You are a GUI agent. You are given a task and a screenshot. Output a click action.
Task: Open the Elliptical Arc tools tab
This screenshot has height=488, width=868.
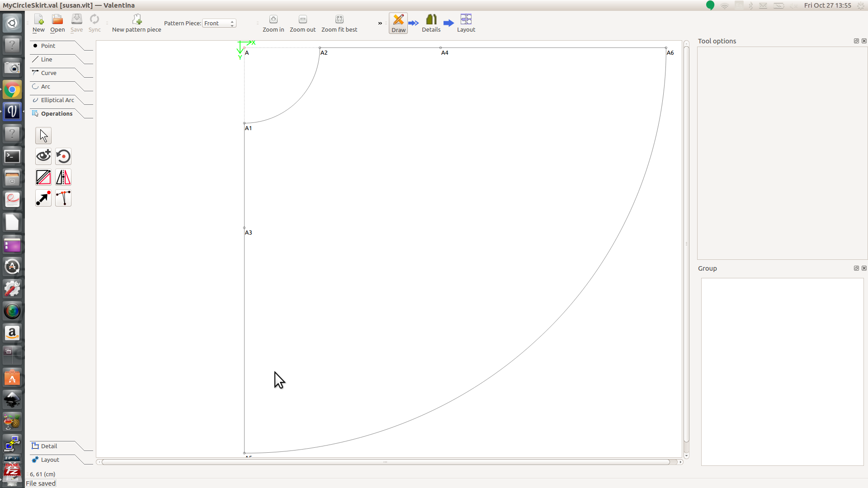(x=57, y=100)
